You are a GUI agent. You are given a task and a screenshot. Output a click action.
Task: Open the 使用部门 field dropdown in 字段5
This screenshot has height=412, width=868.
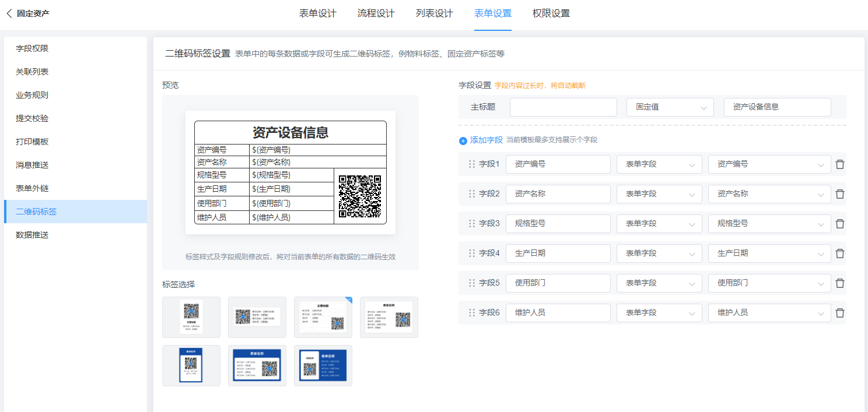[769, 283]
